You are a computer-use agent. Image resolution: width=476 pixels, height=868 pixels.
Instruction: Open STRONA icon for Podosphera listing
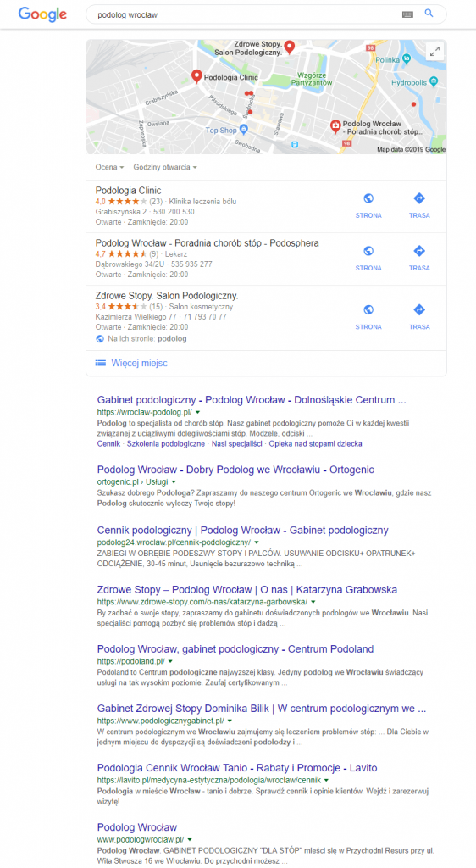[368, 251]
